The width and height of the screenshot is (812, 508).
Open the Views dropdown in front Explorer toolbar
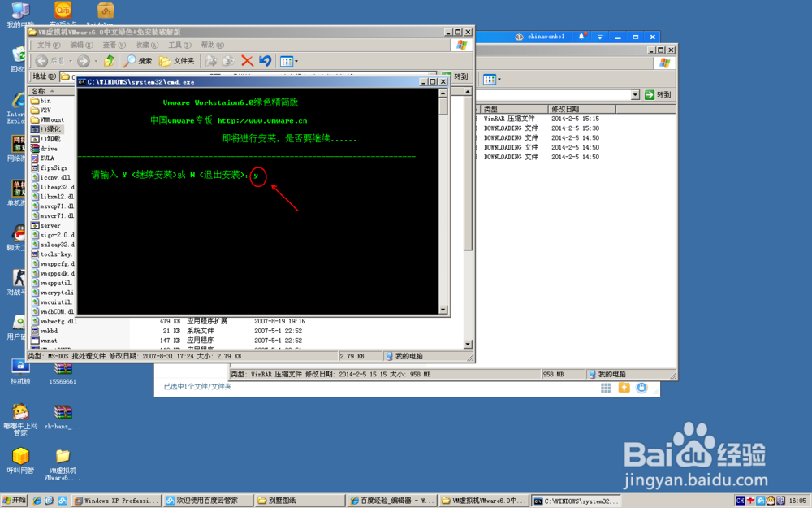[x=289, y=61]
